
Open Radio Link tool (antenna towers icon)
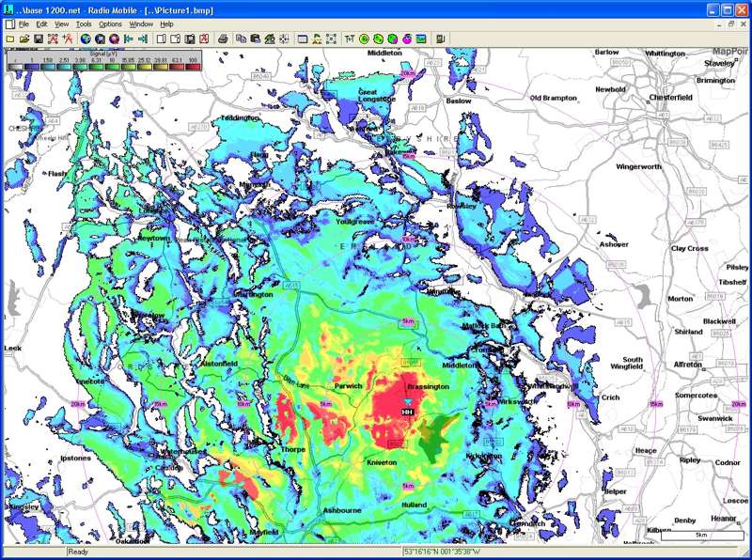point(350,39)
